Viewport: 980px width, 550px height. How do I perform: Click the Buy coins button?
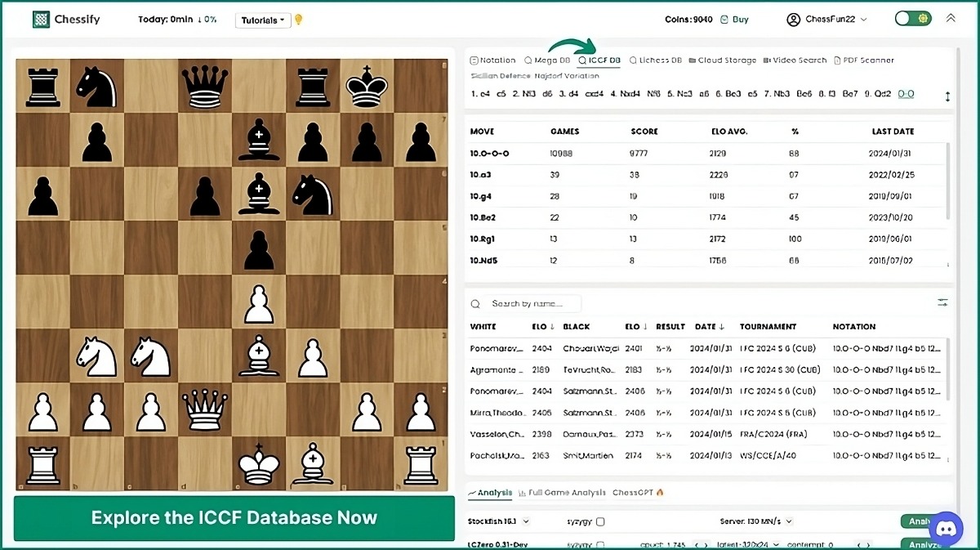(734, 19)
